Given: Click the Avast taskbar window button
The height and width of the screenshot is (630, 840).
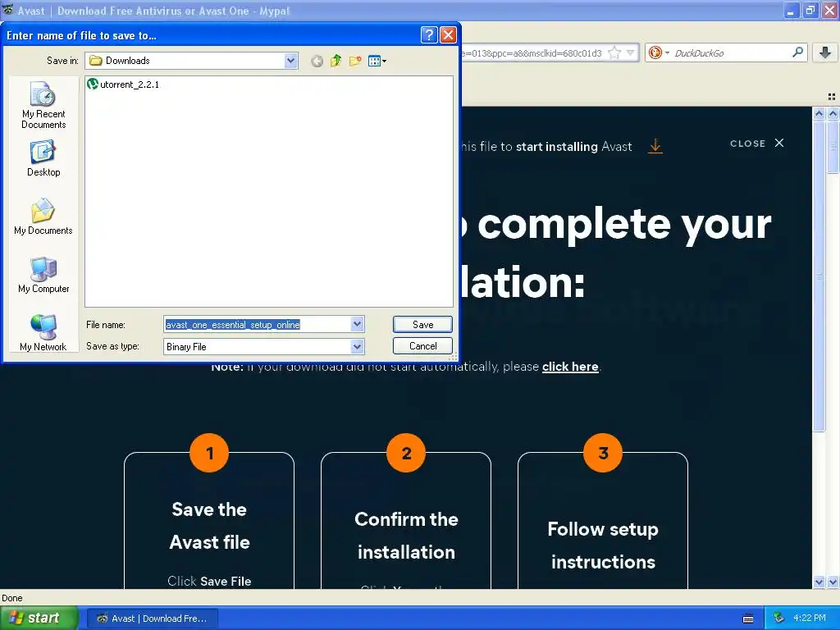Looking at the screenshot, I should [152, 619].
